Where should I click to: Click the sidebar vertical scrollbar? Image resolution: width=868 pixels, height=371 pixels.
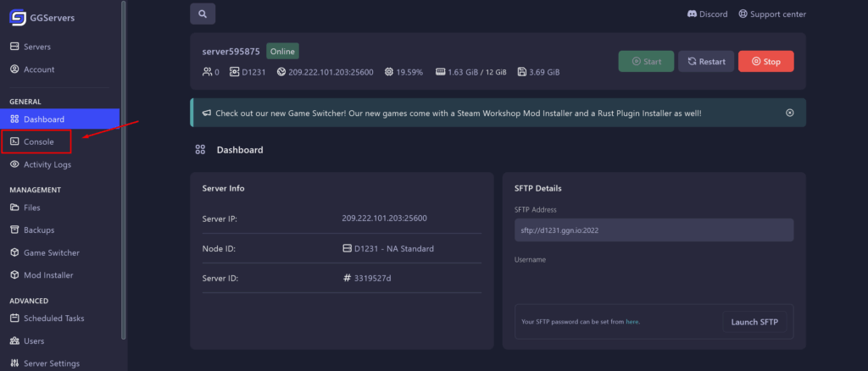(125, 169)
